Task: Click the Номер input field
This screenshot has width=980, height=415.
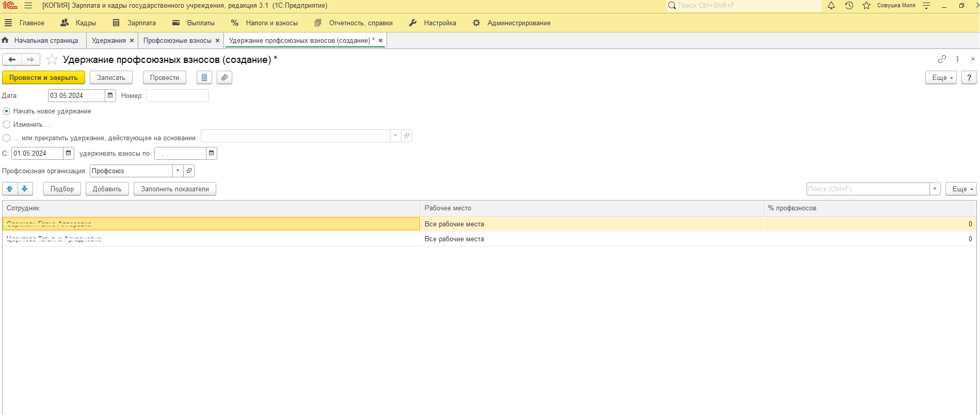Action: point(177,95)
